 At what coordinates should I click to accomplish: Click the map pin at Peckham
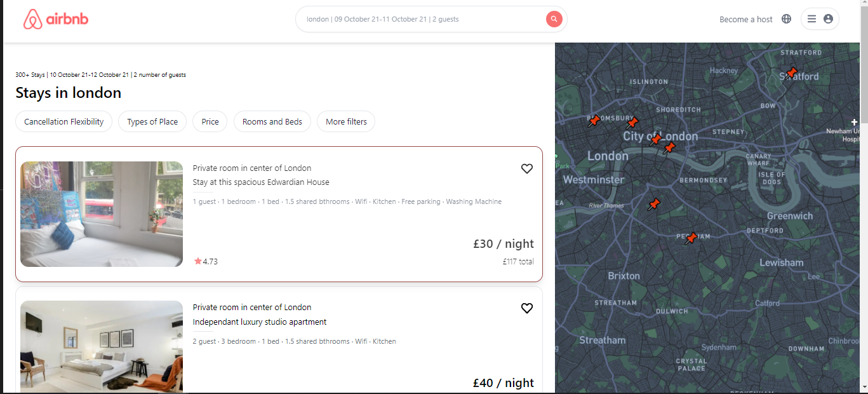pos(690,238)
